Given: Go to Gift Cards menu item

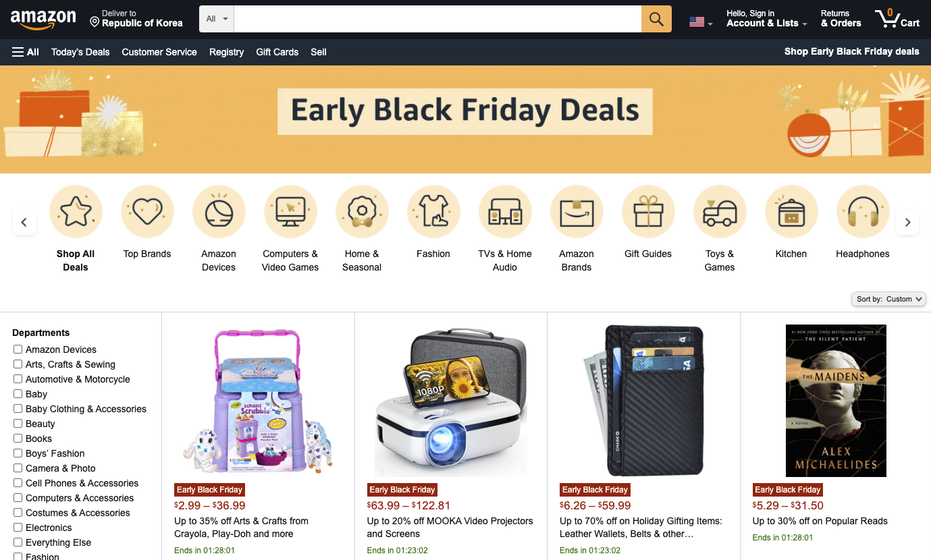Looking at the screenshot, I should [277, 52].
